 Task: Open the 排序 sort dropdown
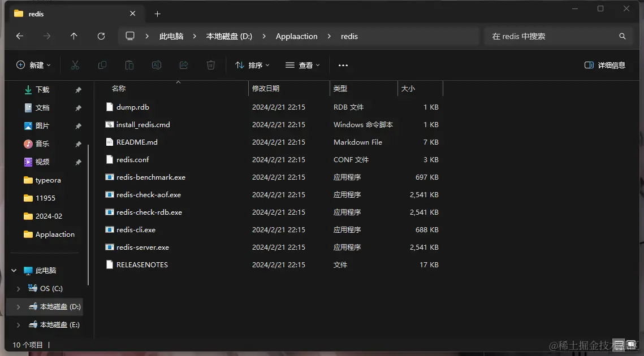[x=252, y=66]
